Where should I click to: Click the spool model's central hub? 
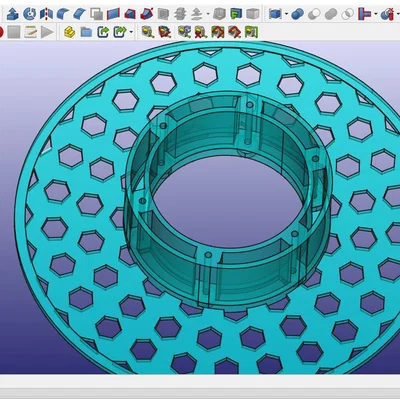[x=228, y=200]
